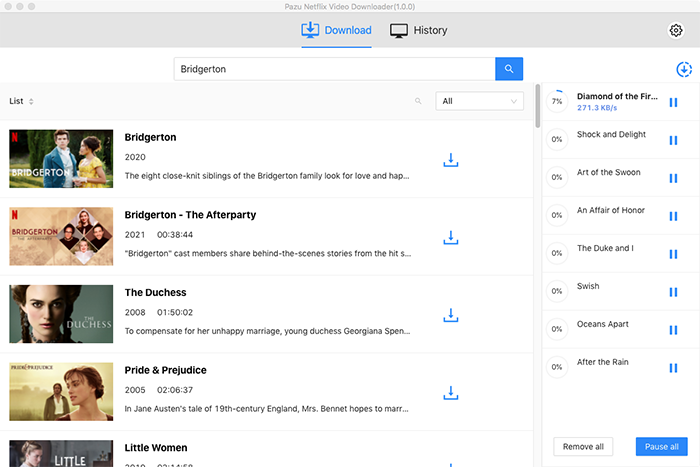Open the settings gear icon
The width and height of the screenshot is (700, 467).
coord(675,30)
